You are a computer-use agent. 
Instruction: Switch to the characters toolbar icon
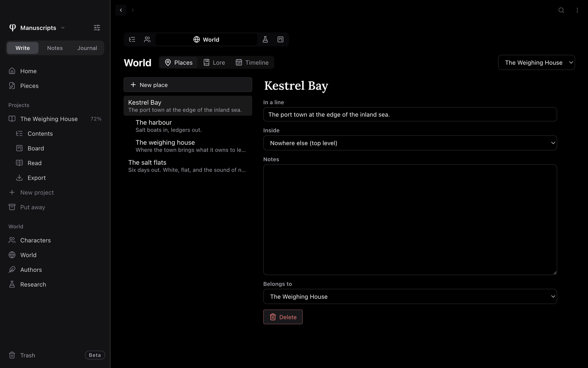point(147,39)
